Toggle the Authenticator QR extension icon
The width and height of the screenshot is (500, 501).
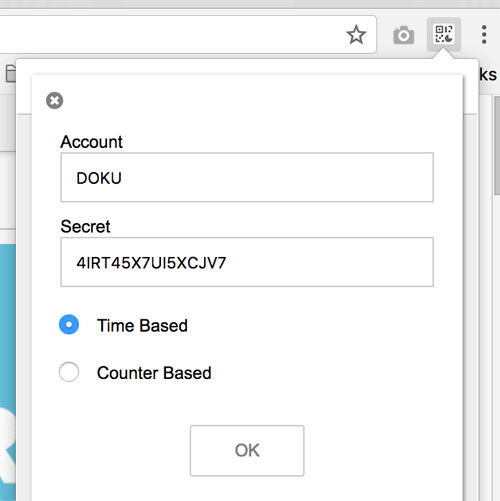point(444,34)
